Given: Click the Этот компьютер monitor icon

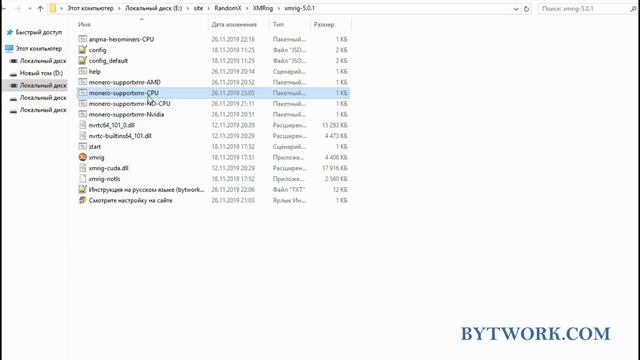Looking at the screenshot, I should pyautogui.click(x=9, y=49).
